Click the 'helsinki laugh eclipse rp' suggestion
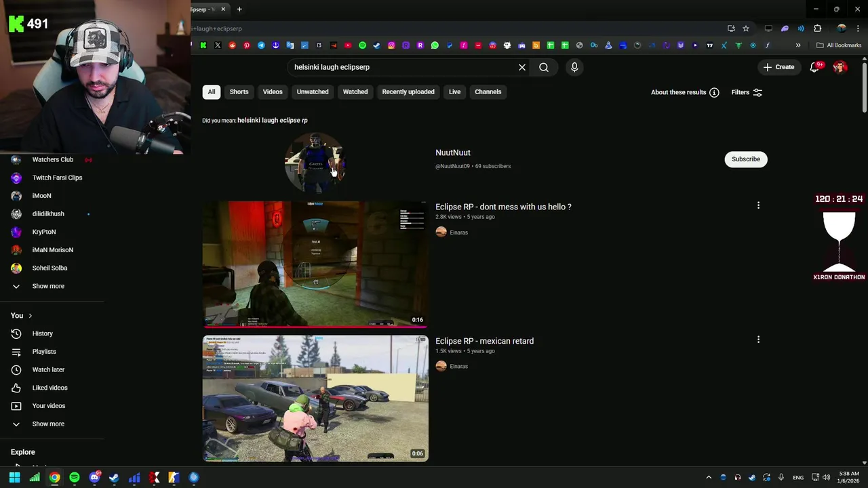868x488 pixels. point(273,120)
